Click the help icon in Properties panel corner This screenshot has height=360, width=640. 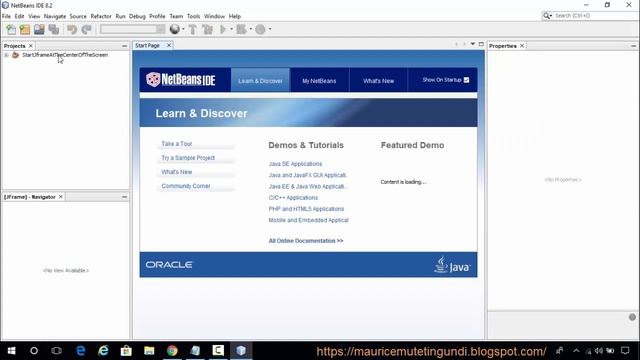pyautogui.click(x=632, y=317)
